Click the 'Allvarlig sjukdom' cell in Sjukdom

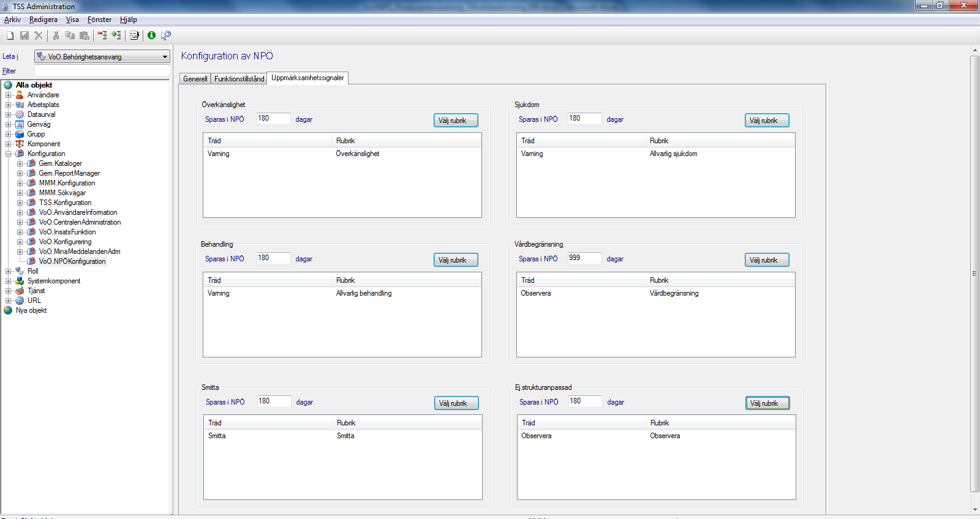[673, 154]
